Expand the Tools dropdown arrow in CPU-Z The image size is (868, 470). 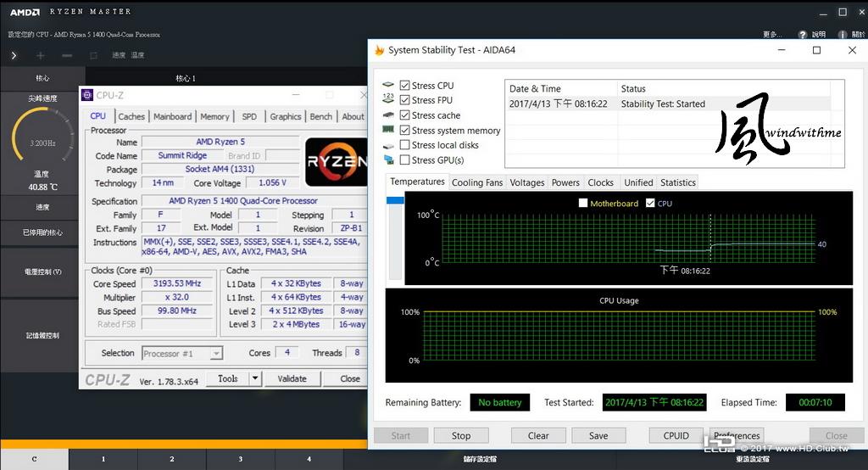tap(254, 378)
